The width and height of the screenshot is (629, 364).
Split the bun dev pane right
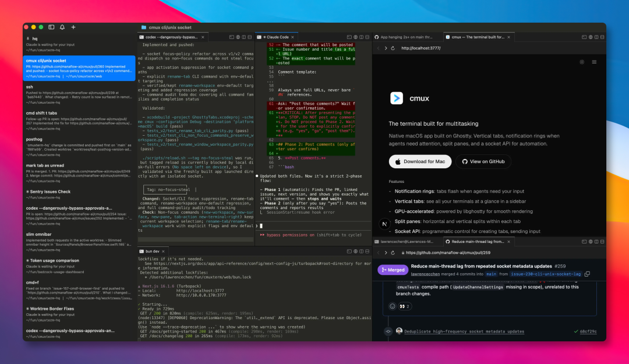[361, 251]
